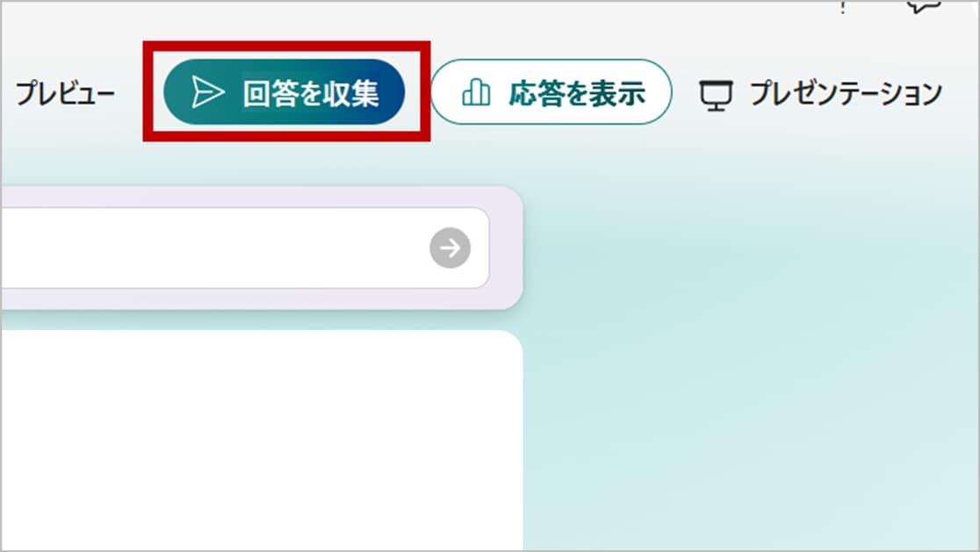
Task: Click the cropped exclamation mark at top edge
Action: (x=842, y=8)
